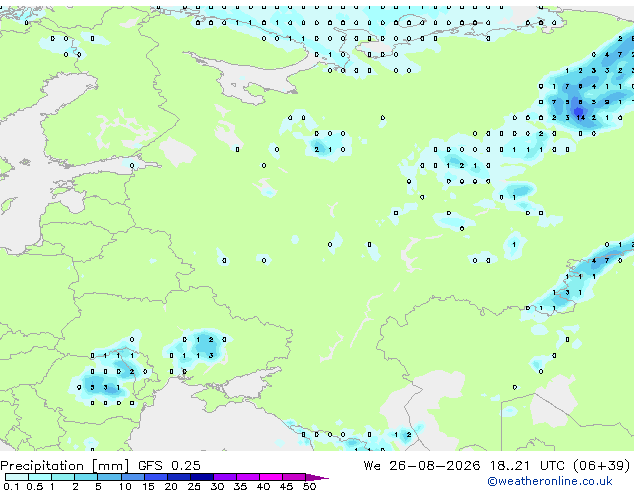Select the 0.1–0.5 mm legend color swatch

pos(17,477)
